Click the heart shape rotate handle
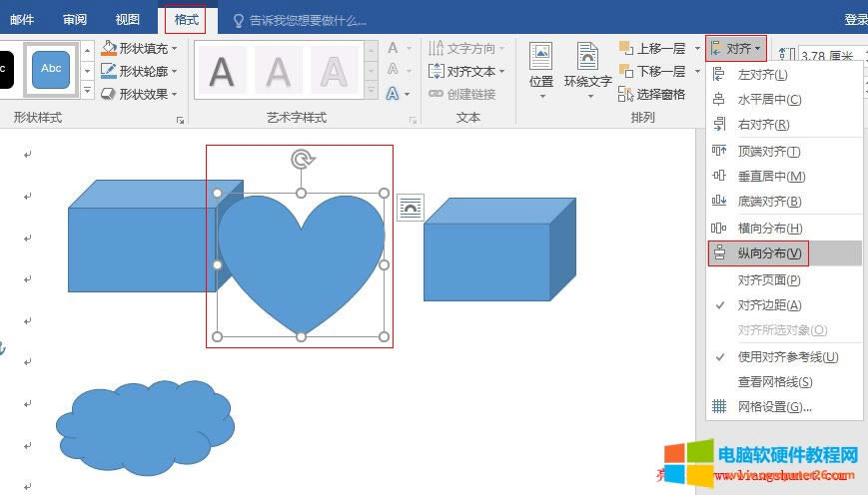868x495 pixels. [303, 160]
